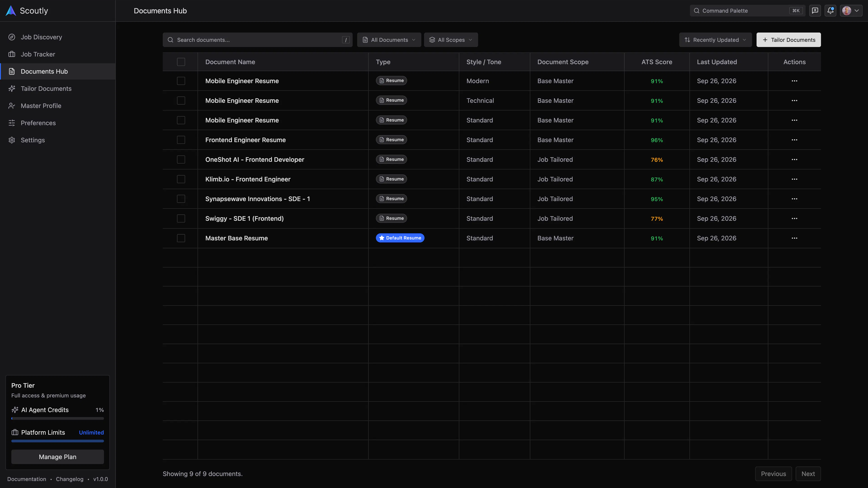Click the Platform Limits briefcase icon
Image resolution: width=868 pixels, height=488 pixels.
point(15,432)
